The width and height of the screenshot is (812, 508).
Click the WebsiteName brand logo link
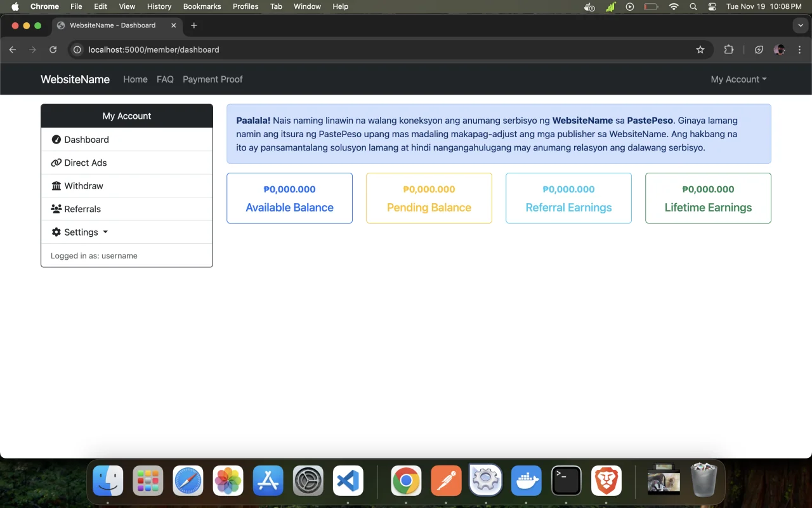75,79
